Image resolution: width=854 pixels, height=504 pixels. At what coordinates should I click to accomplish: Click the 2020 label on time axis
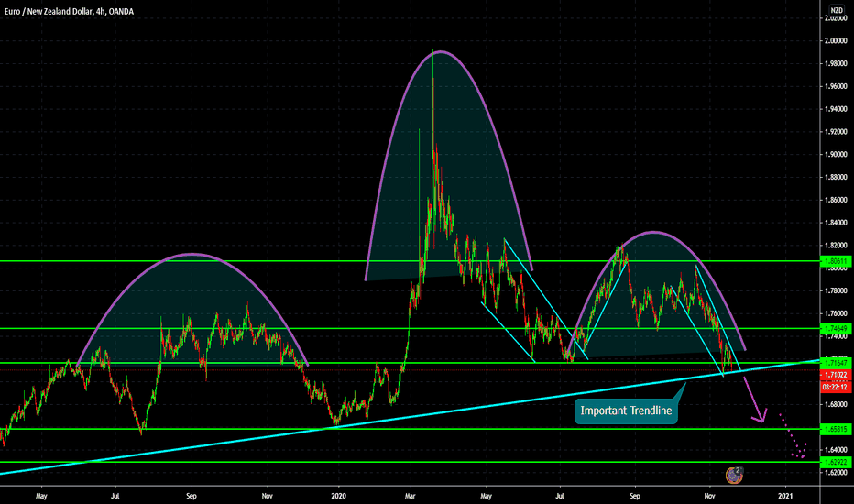(339, 496)
